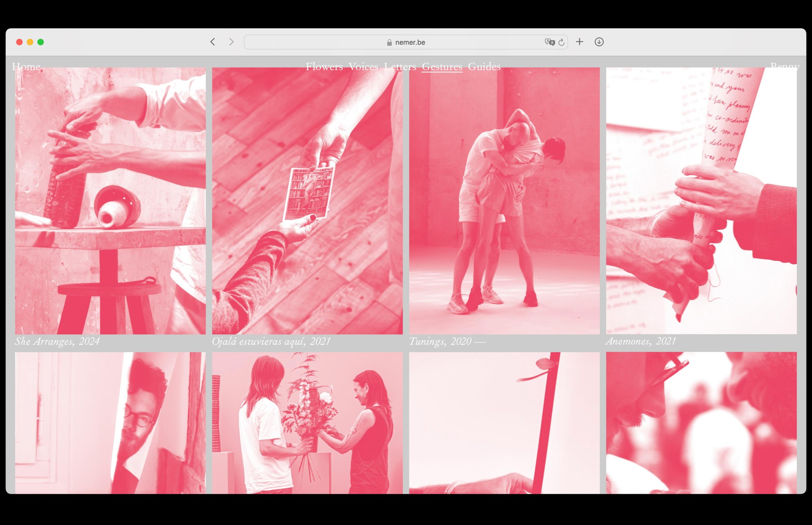Image resolution: width=812 pixels, height=525 pixels.
Task: Click the lock icon beside nemer.be
Action: tap(389, 43)
